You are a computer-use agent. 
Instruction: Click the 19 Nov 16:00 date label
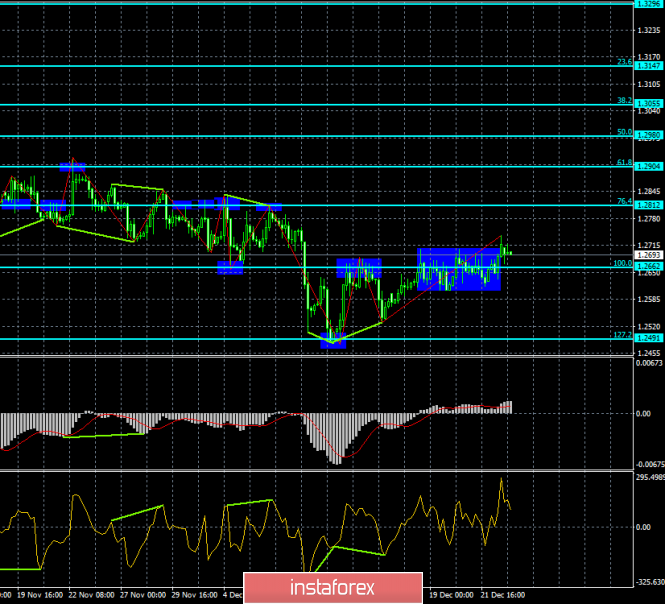pos(39,595)
